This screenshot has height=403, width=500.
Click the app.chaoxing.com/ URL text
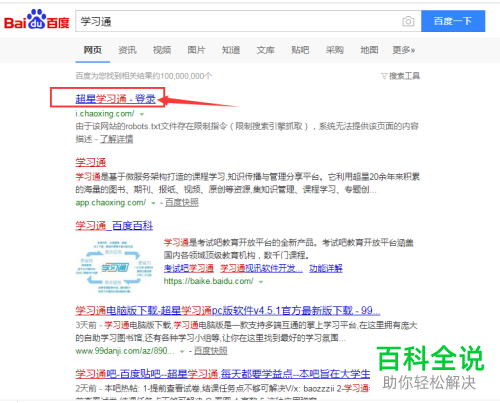(110, 202)
